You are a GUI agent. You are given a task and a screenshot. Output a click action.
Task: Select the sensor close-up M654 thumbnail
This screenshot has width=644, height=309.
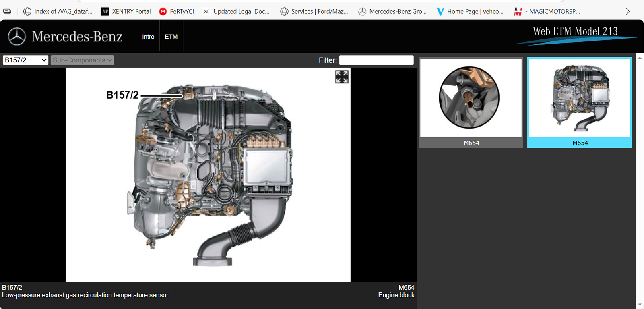(x=471, y=98)
